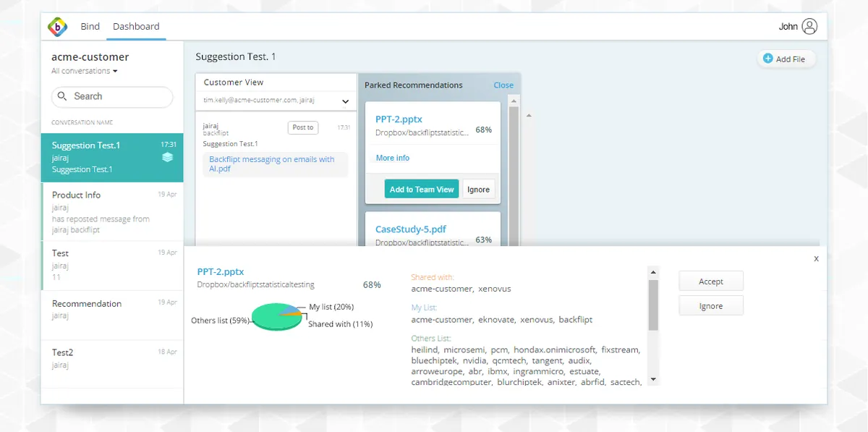Screen dimensions: 868x432
Task: Click the acme-customer heading
Action: [90, 57]
